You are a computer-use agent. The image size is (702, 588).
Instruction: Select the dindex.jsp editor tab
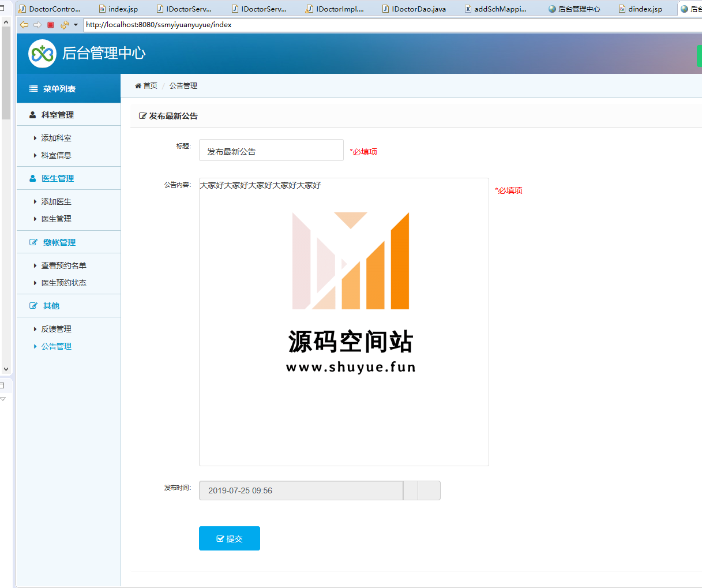pos(640,9)
